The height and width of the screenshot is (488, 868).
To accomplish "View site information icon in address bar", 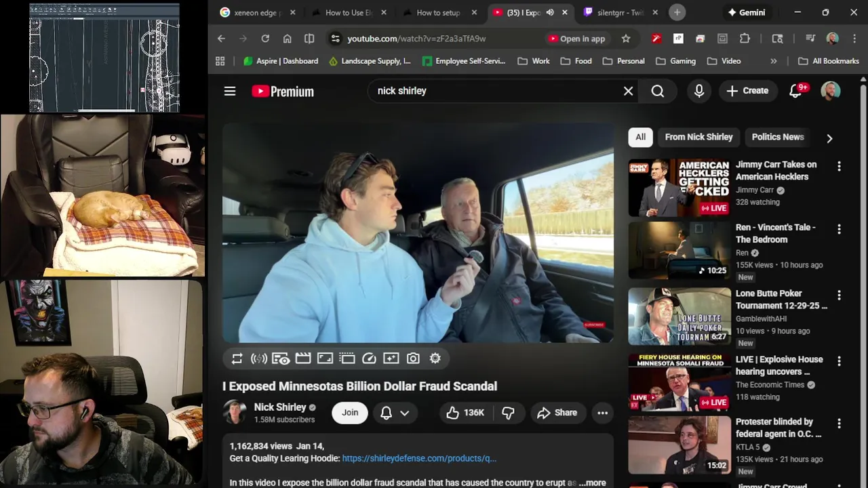I will [335, 39].
